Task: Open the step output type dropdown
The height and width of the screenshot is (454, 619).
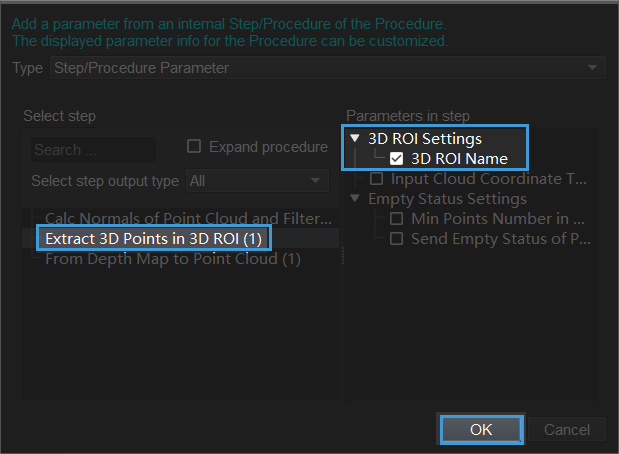Action: point(257,181)
